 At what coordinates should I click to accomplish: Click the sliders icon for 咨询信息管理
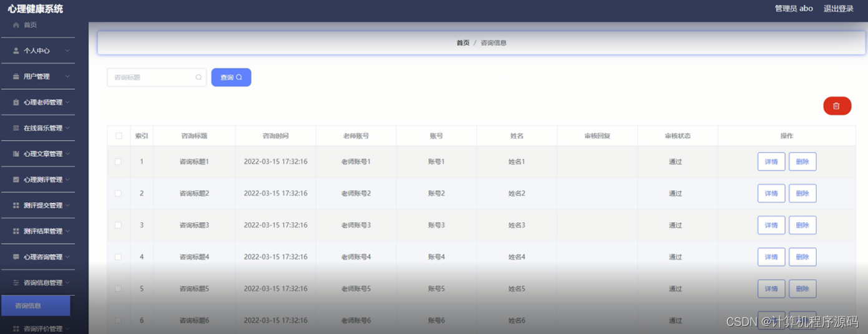16,282
